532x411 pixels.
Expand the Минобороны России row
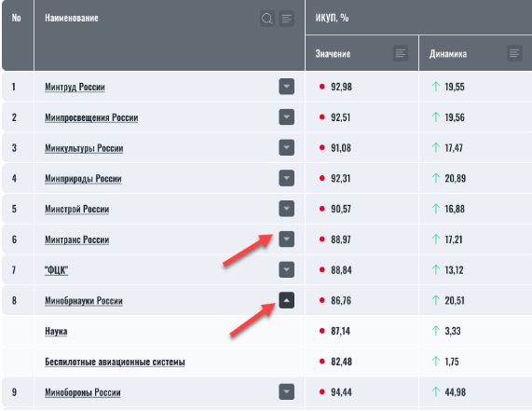(x=287, y=392)
